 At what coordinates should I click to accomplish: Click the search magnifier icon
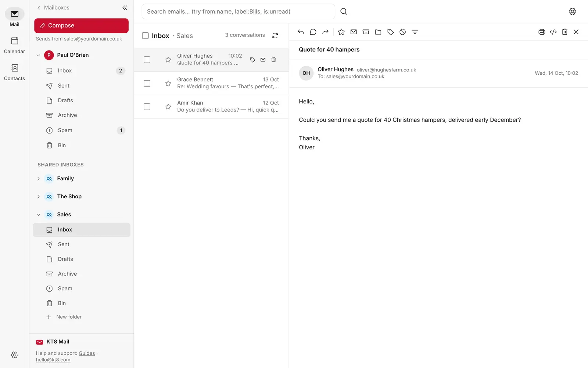point(344,11)
